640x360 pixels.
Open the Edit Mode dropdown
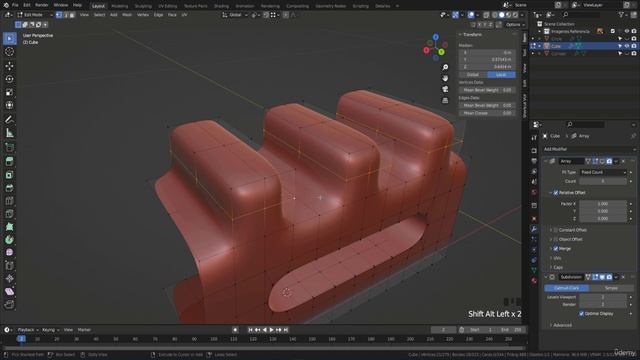35,15
